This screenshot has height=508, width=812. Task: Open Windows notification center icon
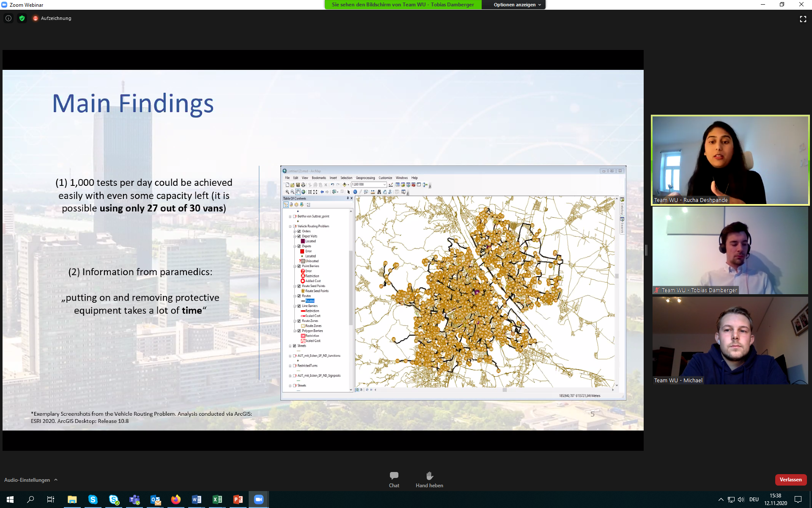798,500
